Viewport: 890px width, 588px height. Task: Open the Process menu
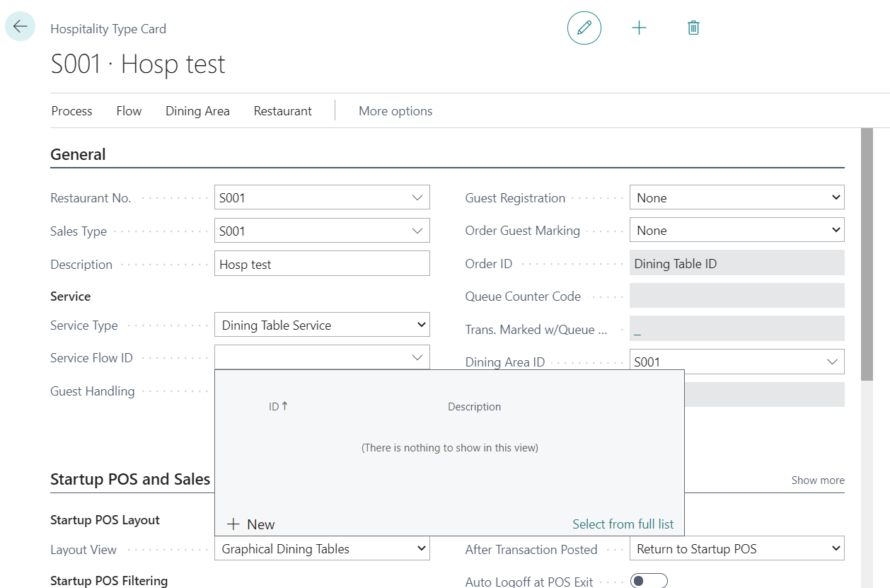(71, 111)
